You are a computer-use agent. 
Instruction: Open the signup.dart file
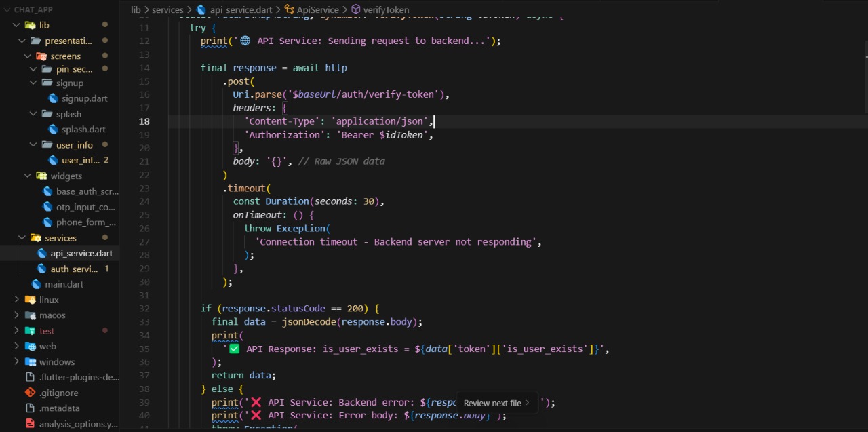coord(84,98)
